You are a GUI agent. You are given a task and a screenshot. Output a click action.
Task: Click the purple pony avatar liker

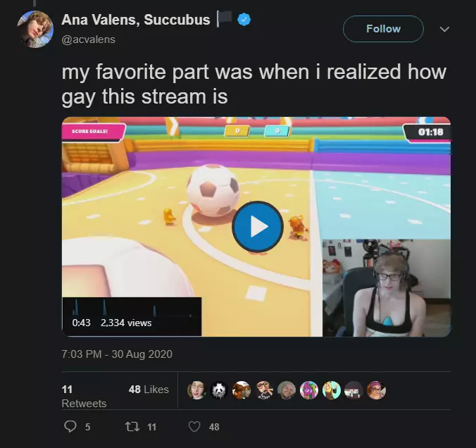point(308,390)
